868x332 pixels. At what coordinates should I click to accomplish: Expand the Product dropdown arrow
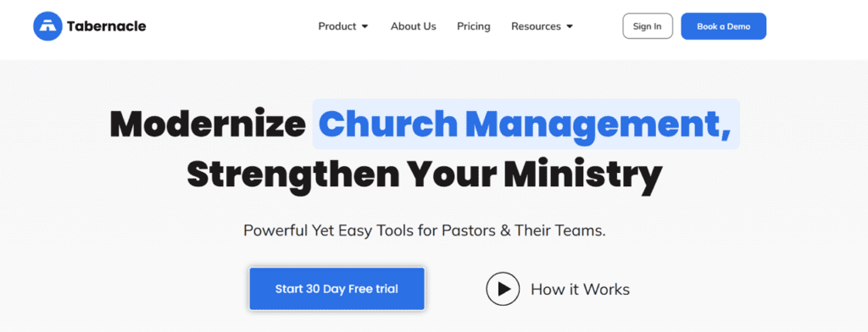[x=364, y=26]
